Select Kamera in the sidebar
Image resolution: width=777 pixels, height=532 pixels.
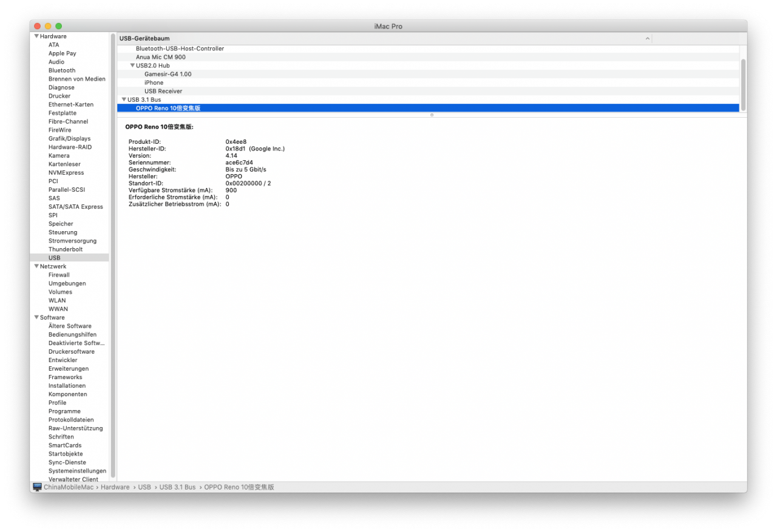click(x=59, y=155)
